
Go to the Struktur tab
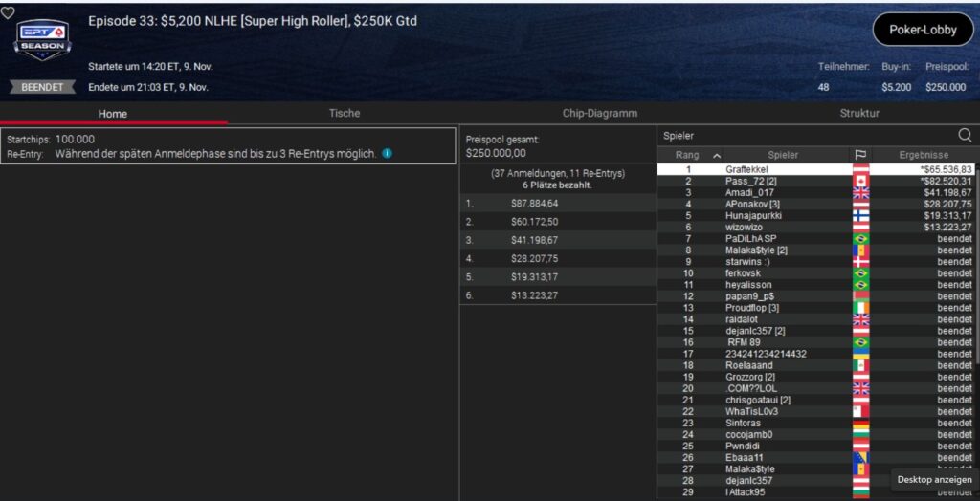pos(859,113)
